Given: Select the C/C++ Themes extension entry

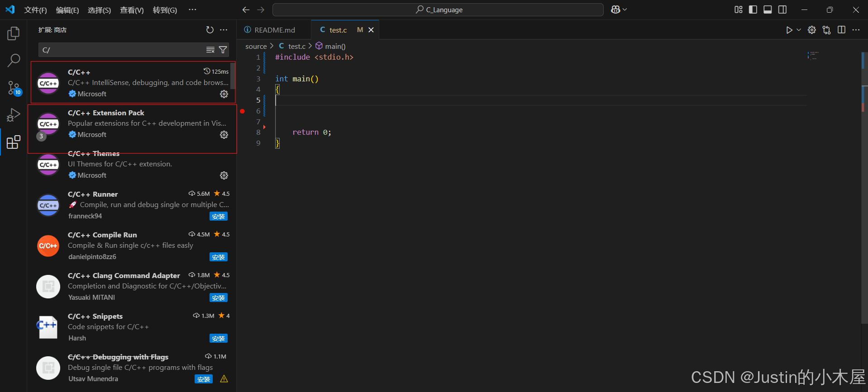Looking at the screenshot, I should (x=132, y=165).
